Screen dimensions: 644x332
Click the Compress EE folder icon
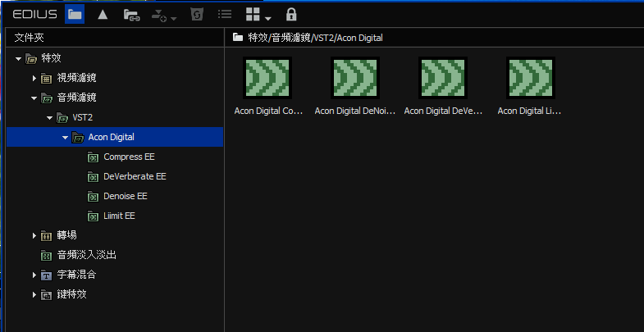(x=94, y=157)
